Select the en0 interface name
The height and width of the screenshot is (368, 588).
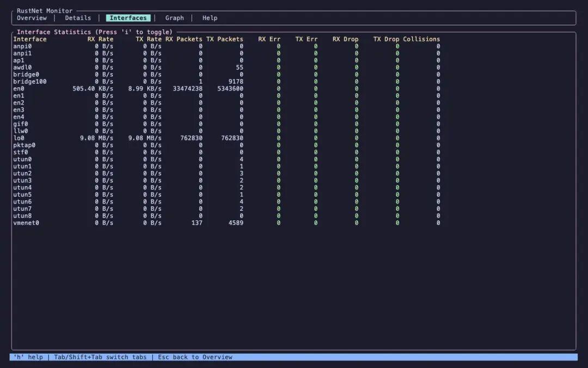click(19, 89)
